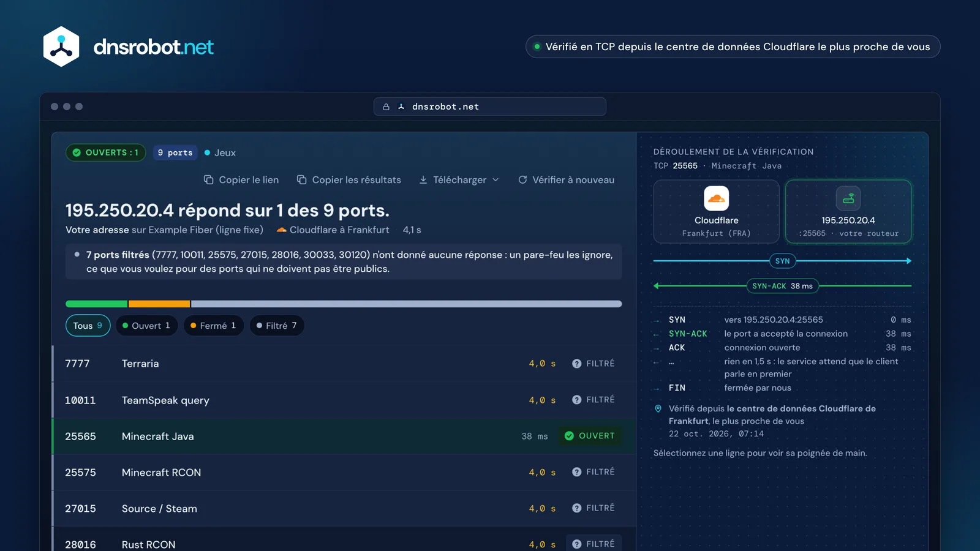The width and height of the screenshot is (980, 551).
Task: Click Vérifier à nouveau button
Action: pyautogui.click(x=566, y=180)
